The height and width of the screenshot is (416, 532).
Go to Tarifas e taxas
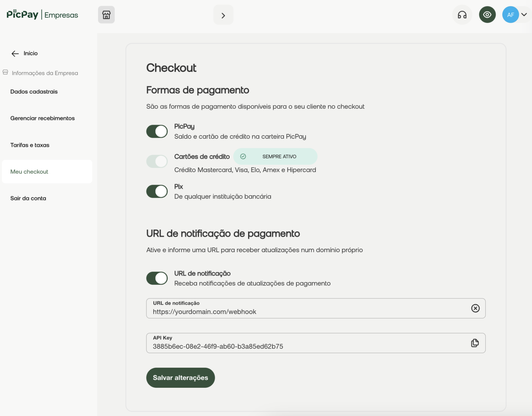point(30,145)
